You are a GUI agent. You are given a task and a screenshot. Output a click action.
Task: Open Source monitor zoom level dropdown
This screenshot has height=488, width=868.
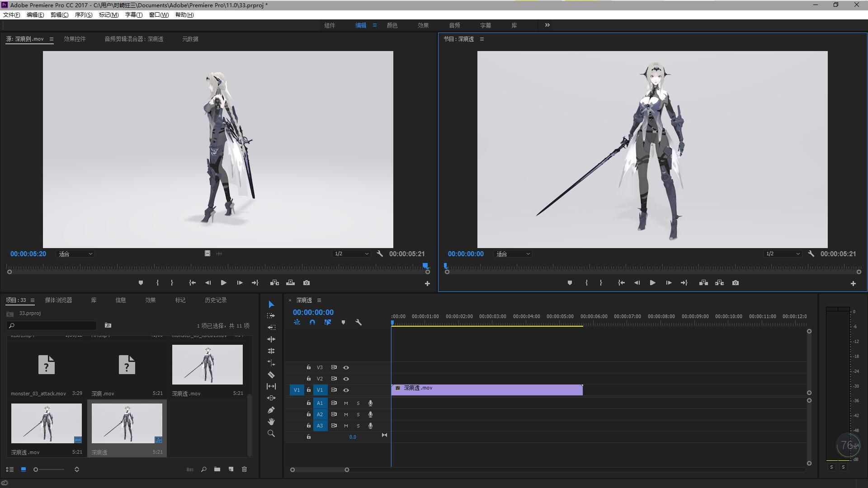pyautogui.click(x=75, y=254)
